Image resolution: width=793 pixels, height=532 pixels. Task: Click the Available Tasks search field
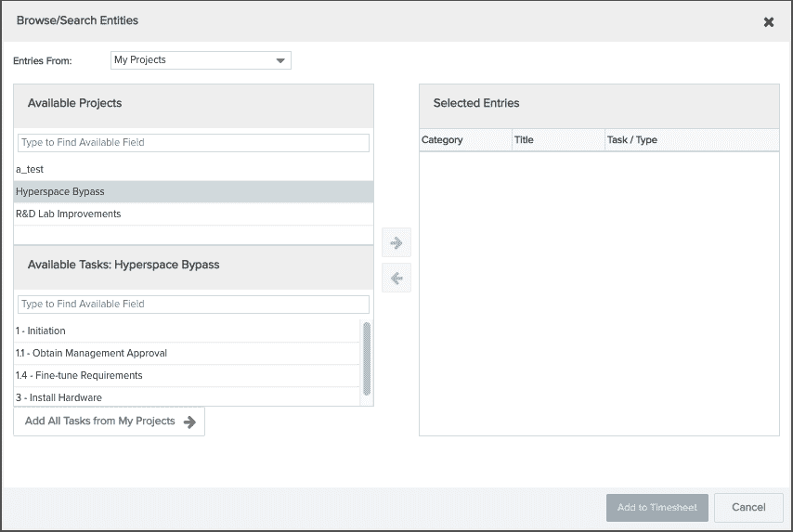[193, 305]
